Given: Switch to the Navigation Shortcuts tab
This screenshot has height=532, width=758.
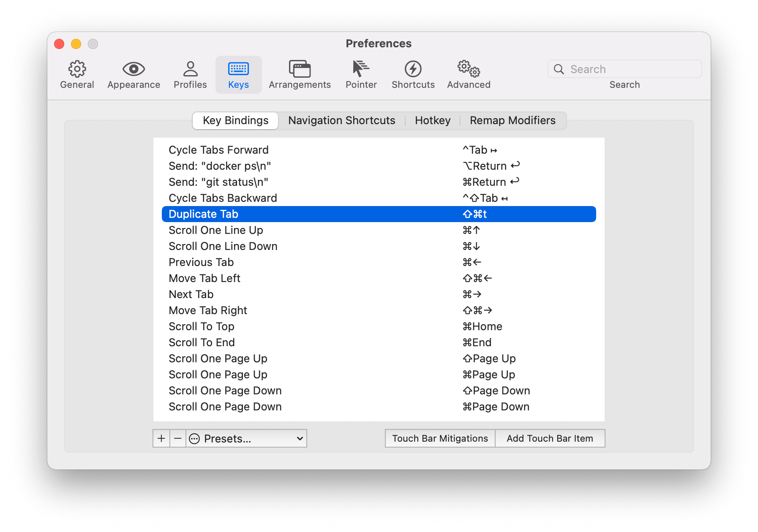Looking at the screenshot, I should pos(341,120).
